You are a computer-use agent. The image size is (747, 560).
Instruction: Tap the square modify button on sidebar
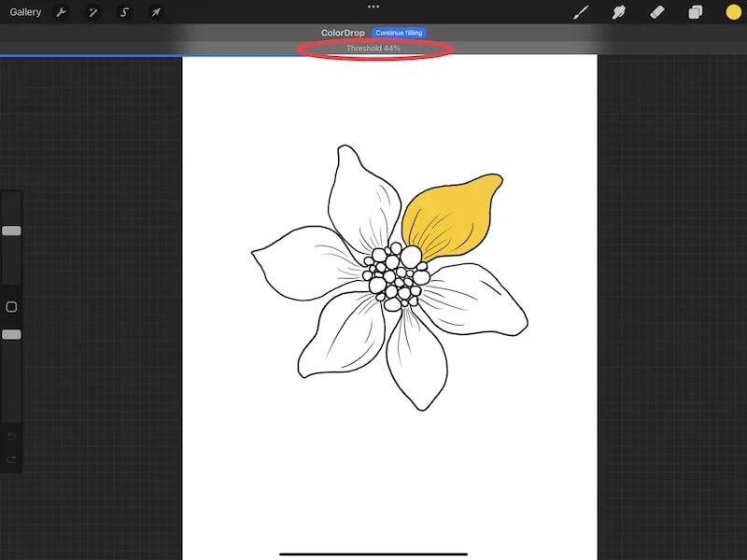(x=11, y=307)
